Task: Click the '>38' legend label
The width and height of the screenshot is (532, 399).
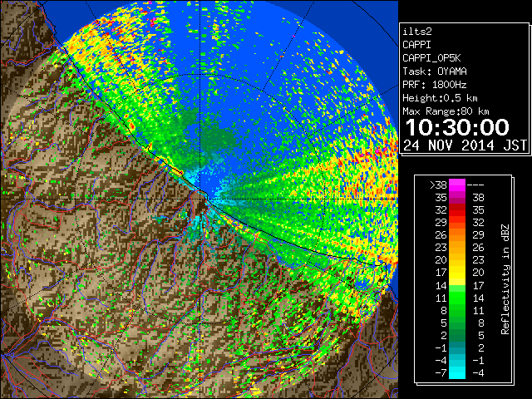Action: click(438, 185)
